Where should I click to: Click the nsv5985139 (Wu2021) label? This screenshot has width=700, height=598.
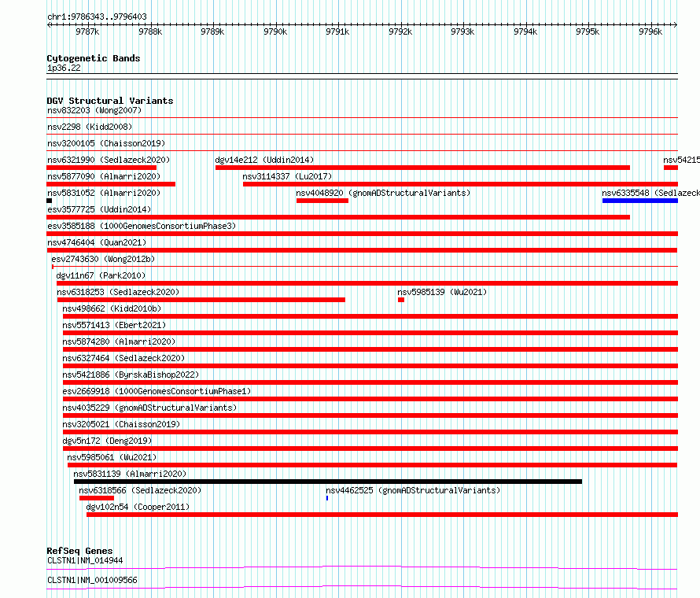pyautogui.click(x=442, y=292)
